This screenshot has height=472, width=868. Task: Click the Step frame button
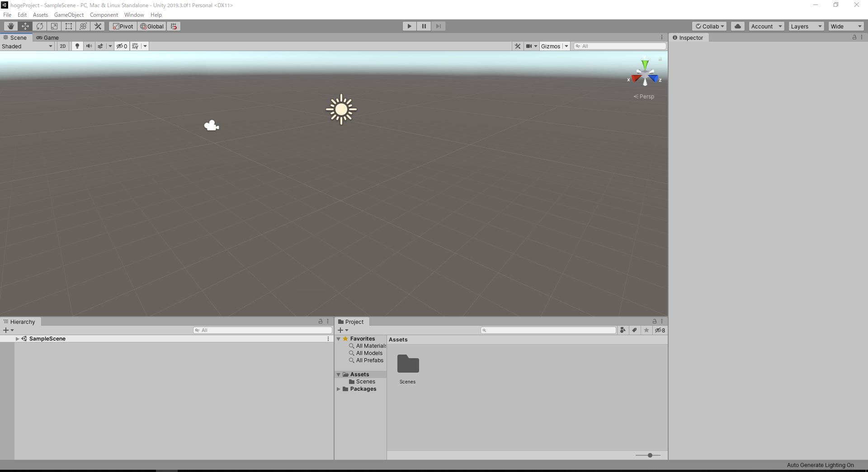tap(439, 26)
